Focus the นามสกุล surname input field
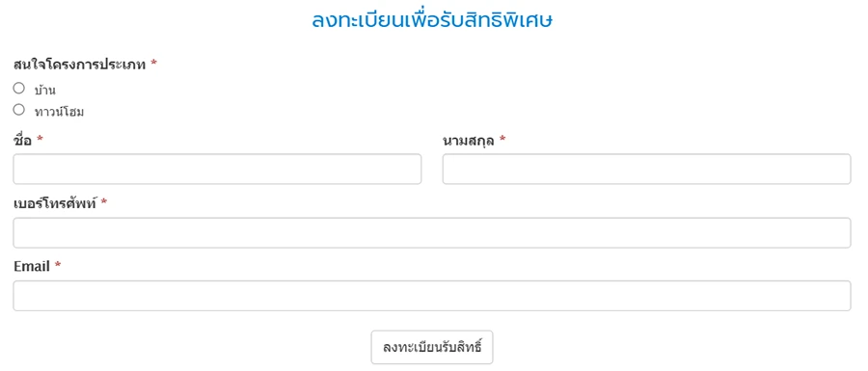This screenshot has width=868, height=371. click(x=646, y=170)
